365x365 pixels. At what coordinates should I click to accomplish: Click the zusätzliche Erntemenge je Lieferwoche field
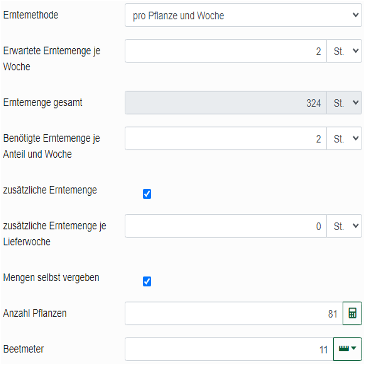(x=226, y=226)
